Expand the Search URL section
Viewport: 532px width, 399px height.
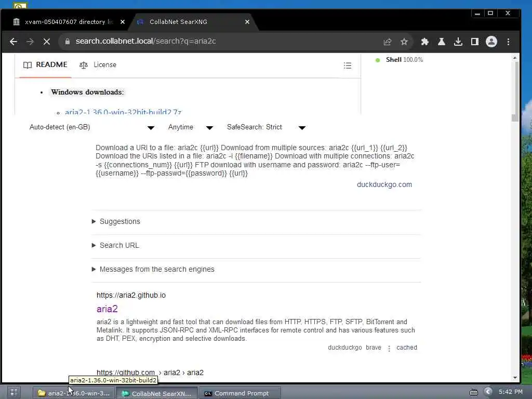point(115,245)
